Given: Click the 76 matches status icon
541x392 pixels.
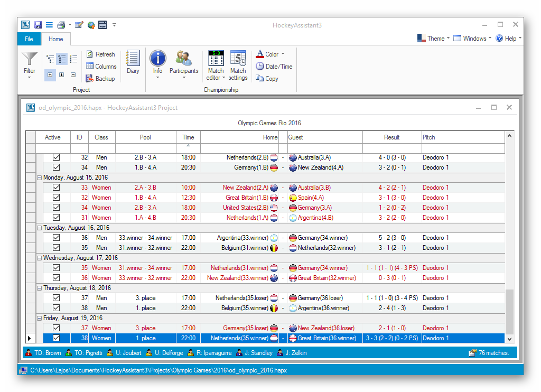Looking at the screenshot, I should [x=472, y=353].
